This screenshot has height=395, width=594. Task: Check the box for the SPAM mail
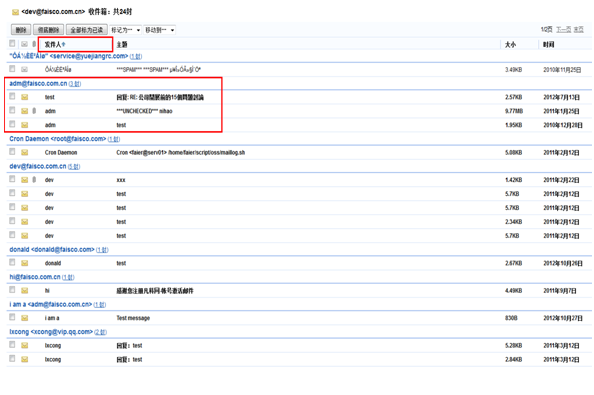click(x=12, y=69)
